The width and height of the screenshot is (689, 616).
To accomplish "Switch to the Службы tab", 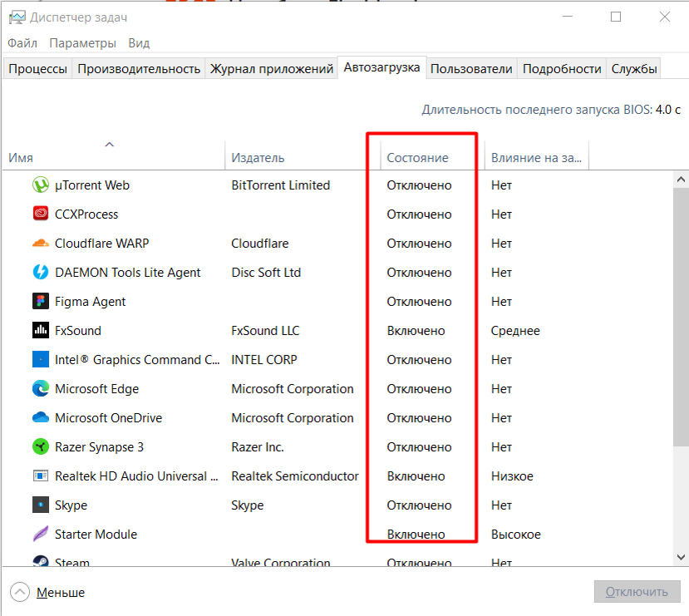I will tap(634, 69).
